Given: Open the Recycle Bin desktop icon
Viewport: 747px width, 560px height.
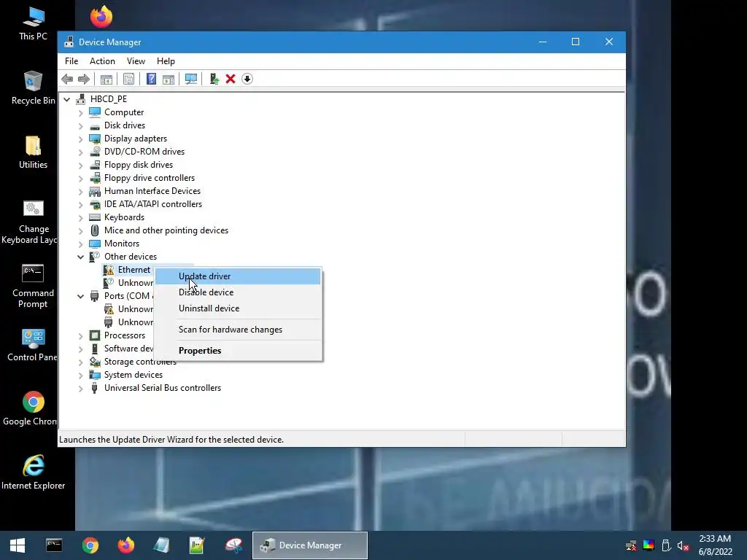Looking at the screenshot, I should click(x=33, y=88).
